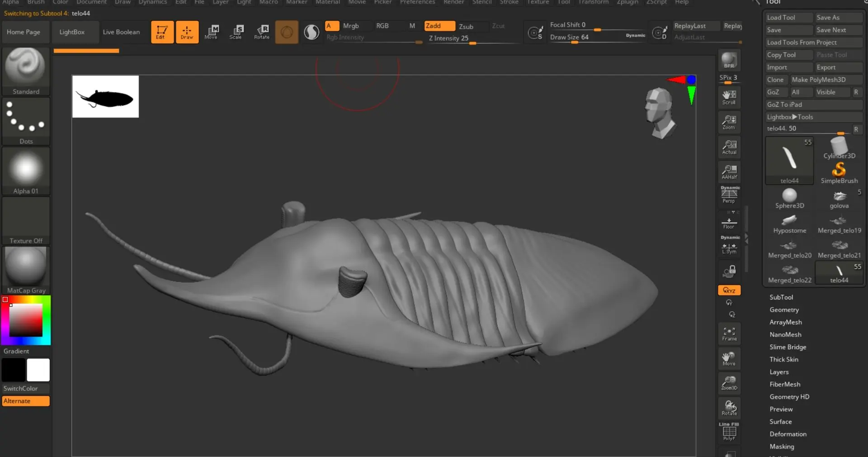Open the MatCap Gray material selector

click(26, 271)
